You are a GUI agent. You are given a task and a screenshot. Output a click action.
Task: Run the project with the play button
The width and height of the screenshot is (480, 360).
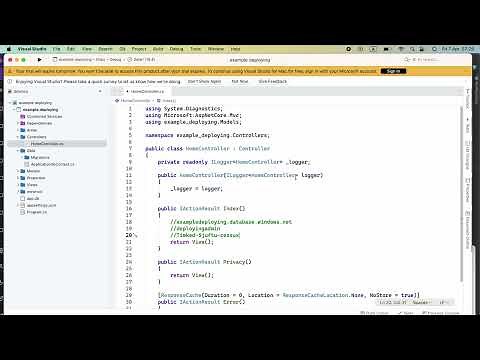point(40,60)
